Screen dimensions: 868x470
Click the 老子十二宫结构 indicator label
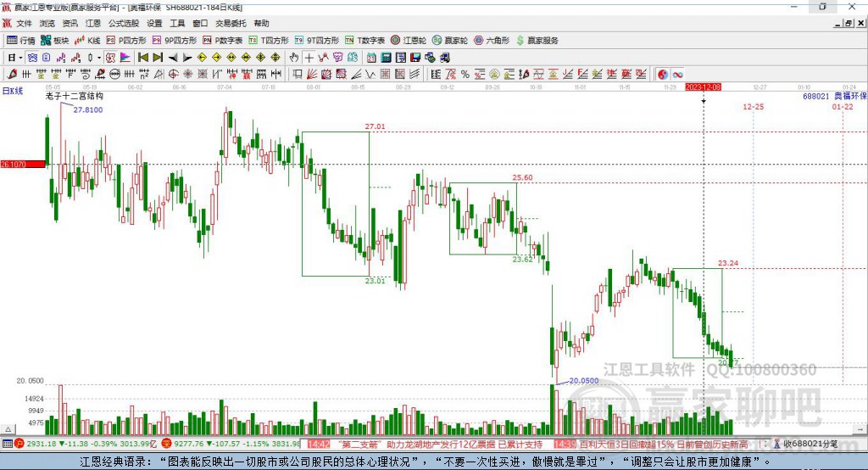(75, 96)
